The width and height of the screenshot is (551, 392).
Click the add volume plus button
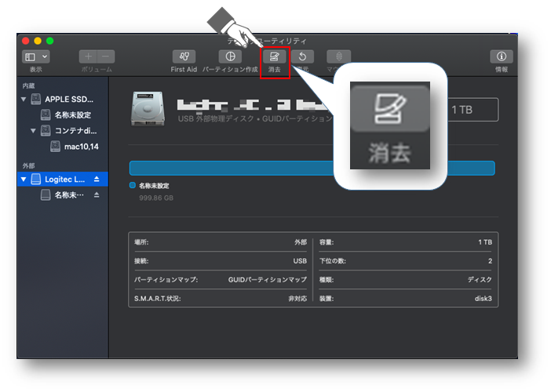[x=88, y=56]
